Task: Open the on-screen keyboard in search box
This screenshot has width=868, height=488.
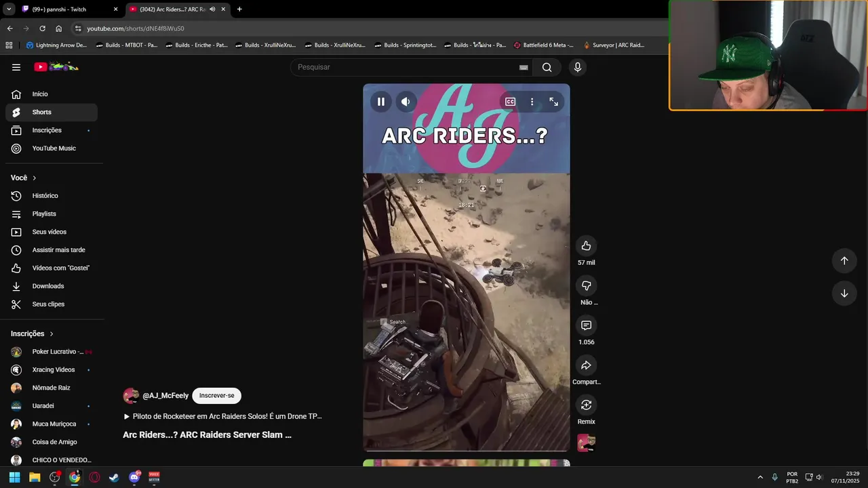Action: [524, 67]
